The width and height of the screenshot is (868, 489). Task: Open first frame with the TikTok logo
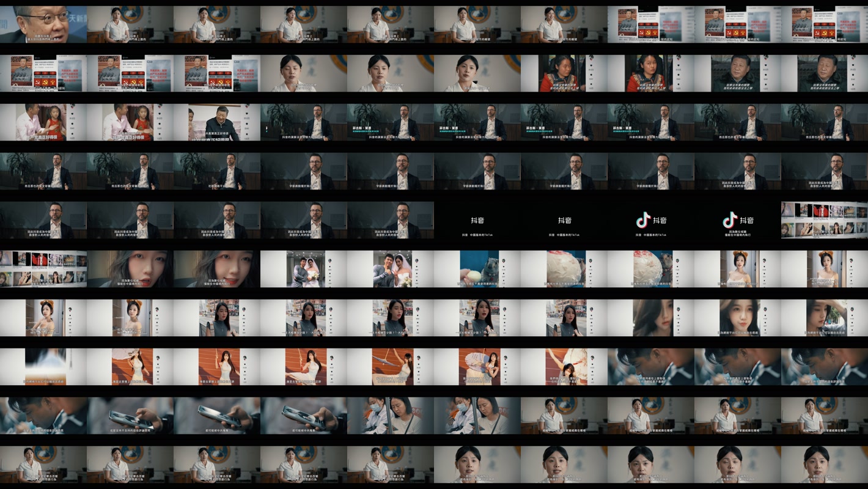pyautogui.click(x=650, y=220)
